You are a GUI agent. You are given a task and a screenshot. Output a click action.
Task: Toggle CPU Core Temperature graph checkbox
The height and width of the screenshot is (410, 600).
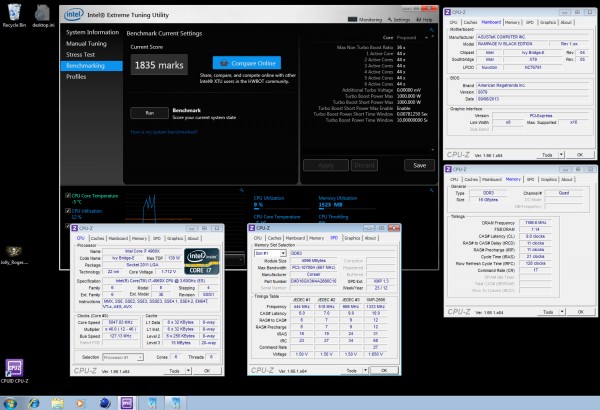point(68,196)
